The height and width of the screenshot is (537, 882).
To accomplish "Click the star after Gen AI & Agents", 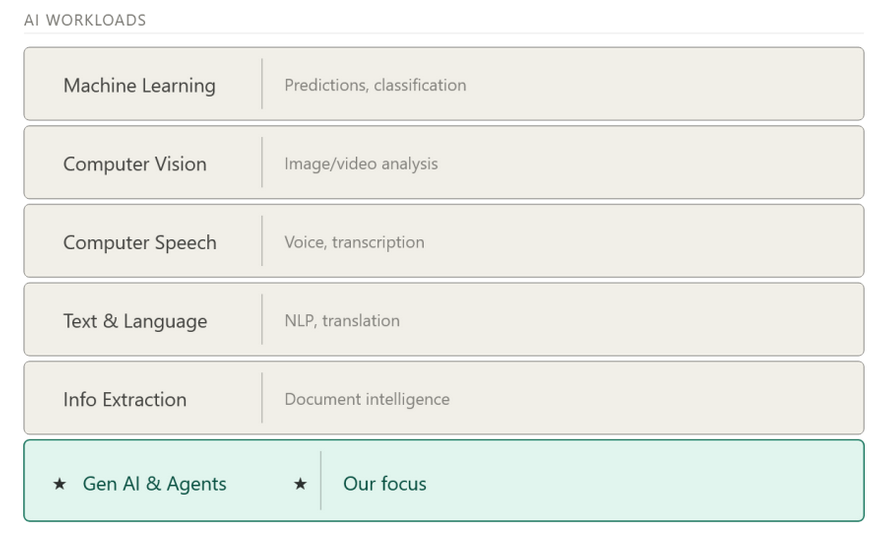I will pyautogui.click(x=300, y=484).
